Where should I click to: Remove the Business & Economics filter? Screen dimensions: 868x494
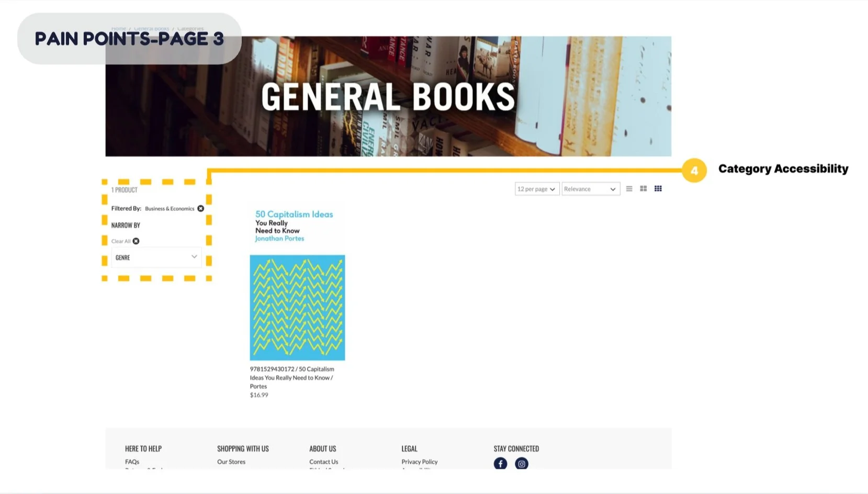(x=200, y=208)
